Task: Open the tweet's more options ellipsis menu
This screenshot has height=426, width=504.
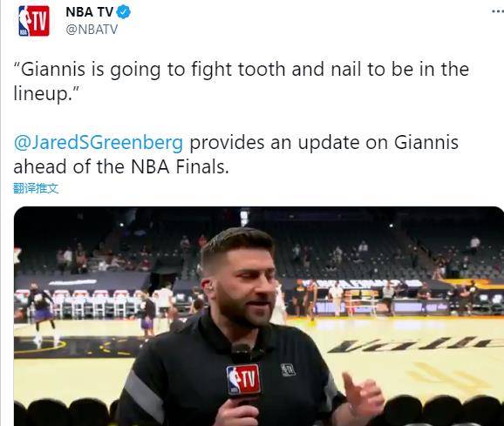Action: (498, 12)
